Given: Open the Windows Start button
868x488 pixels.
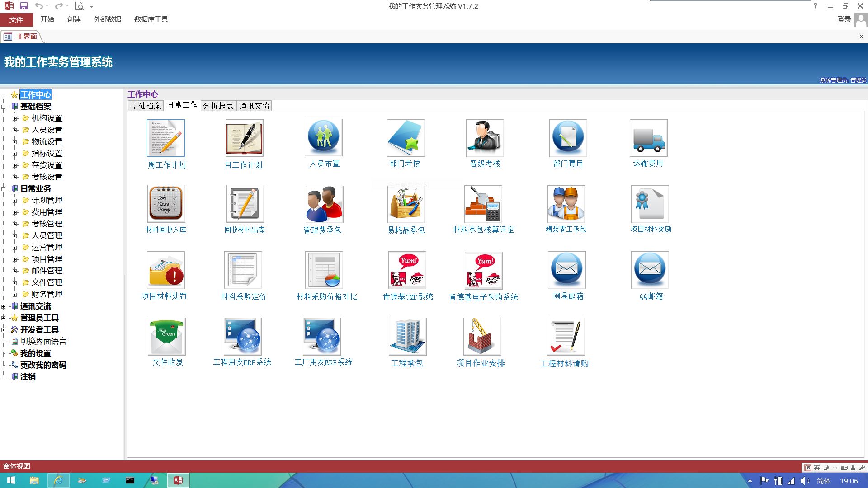Looking at the screenshot, I should pyautogui.click(x=11, y=480).
